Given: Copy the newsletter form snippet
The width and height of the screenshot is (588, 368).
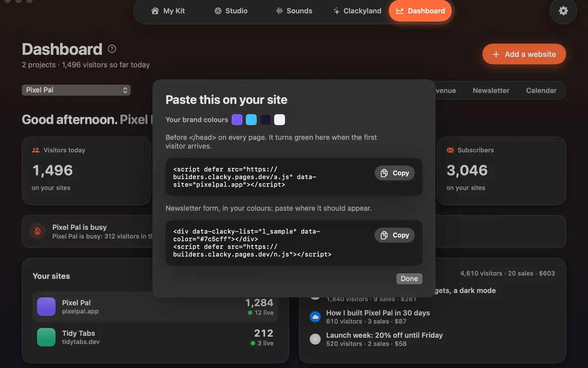Looking at the screenshot, I should point(395,235).
